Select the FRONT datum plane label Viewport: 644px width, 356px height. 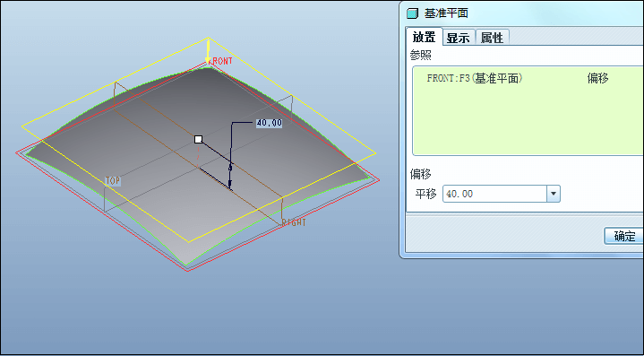tap(222, 61)
